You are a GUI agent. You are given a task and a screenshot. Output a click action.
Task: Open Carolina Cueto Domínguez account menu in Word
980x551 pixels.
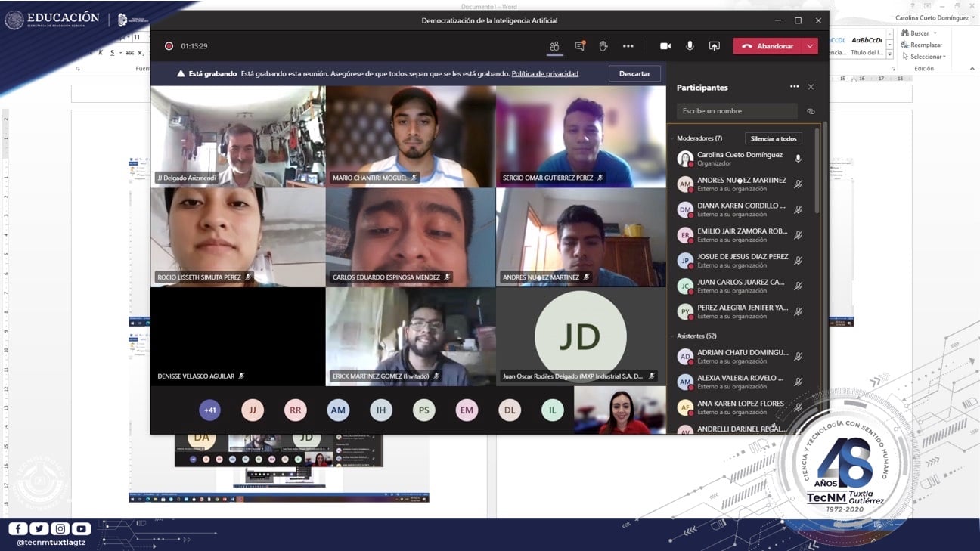pos(935,17)
